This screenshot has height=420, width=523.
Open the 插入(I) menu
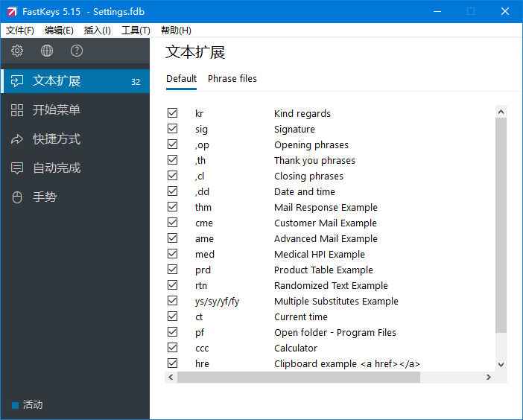coord(98,31)
